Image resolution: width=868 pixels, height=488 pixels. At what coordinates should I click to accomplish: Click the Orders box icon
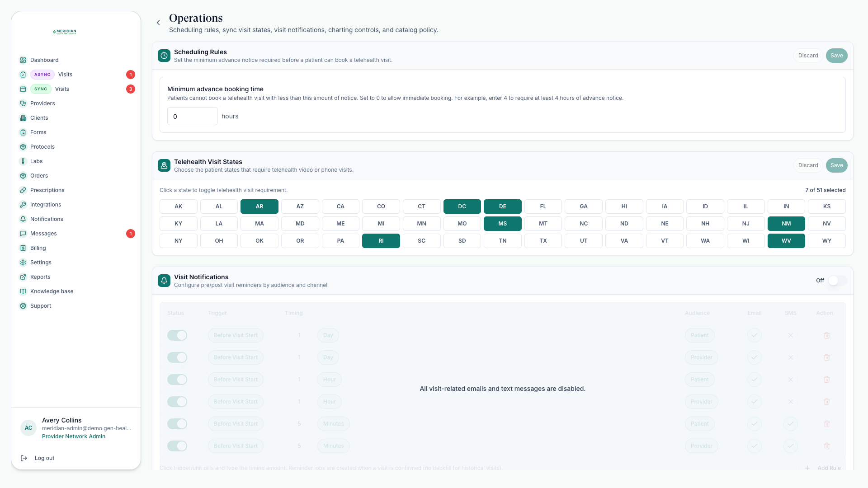(23, 176)
